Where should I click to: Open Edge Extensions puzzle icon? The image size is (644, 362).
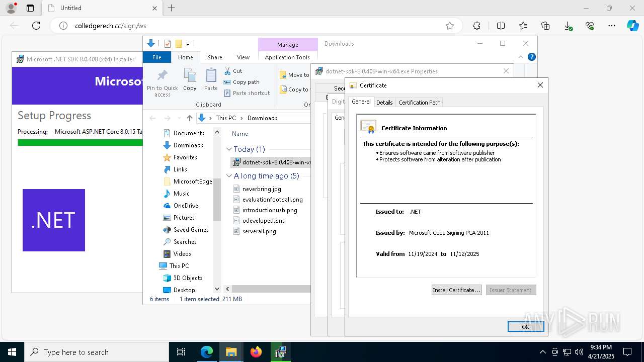(x=476, y=26)
